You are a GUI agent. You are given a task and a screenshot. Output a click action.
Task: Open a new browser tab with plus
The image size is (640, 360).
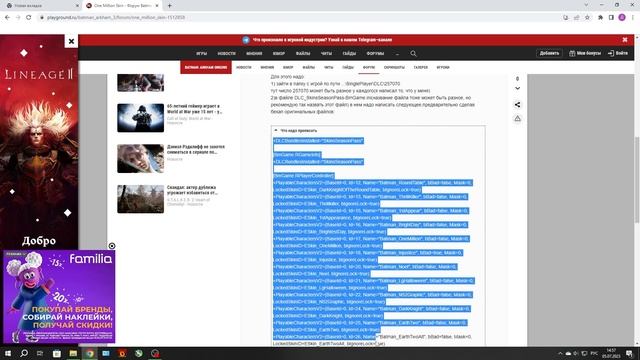[x=169, y=6]
